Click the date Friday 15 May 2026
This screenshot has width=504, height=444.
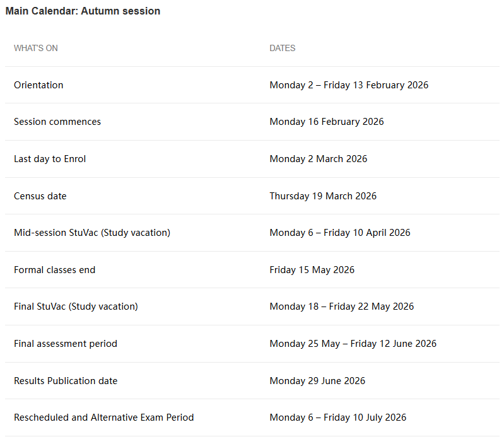312,270
